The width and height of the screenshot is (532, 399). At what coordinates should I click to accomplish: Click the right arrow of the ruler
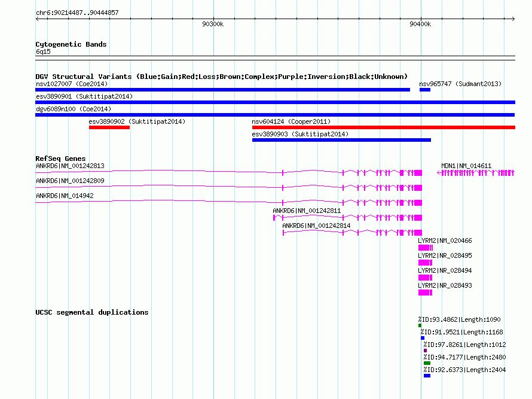pyautogui.click(x=513, y=19)
